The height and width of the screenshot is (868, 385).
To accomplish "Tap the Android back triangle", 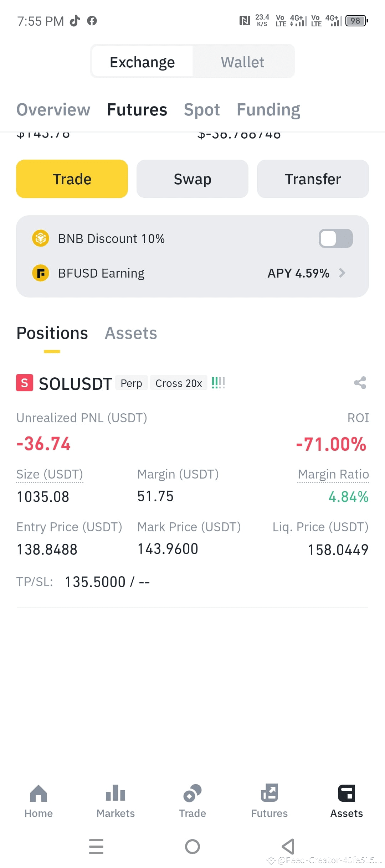I will pyautogui.click(x=288, y=846).
